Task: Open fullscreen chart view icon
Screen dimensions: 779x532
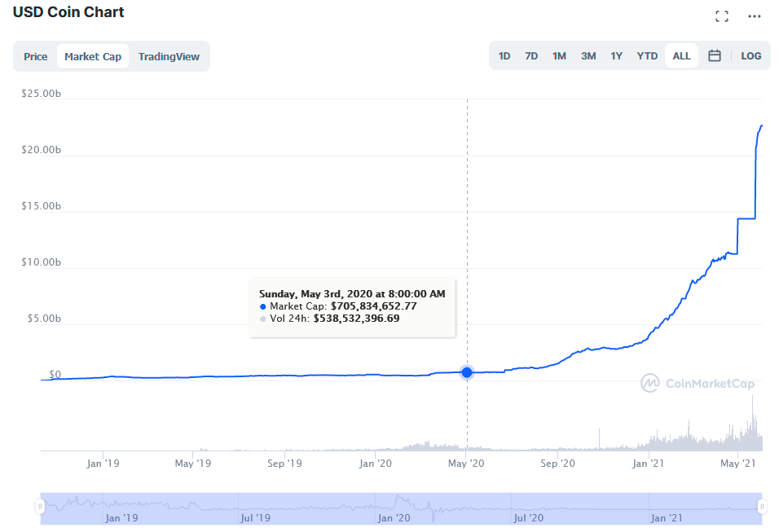Action: coord(722,16)
